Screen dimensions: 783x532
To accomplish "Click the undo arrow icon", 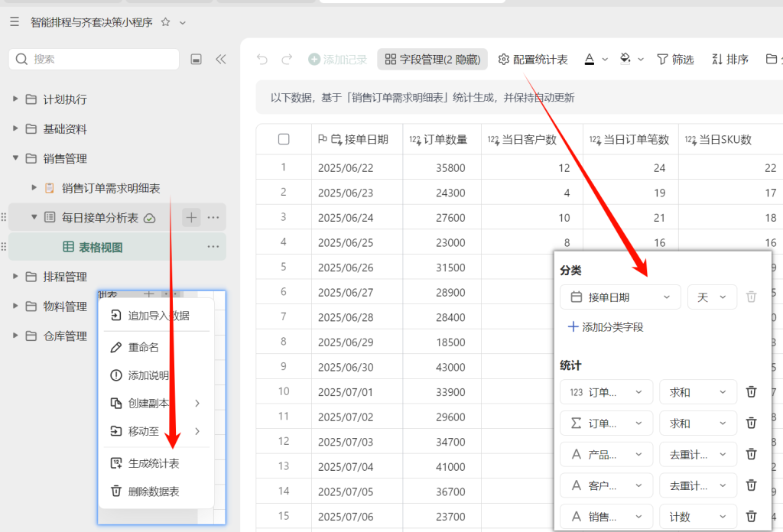I will 262,60.
